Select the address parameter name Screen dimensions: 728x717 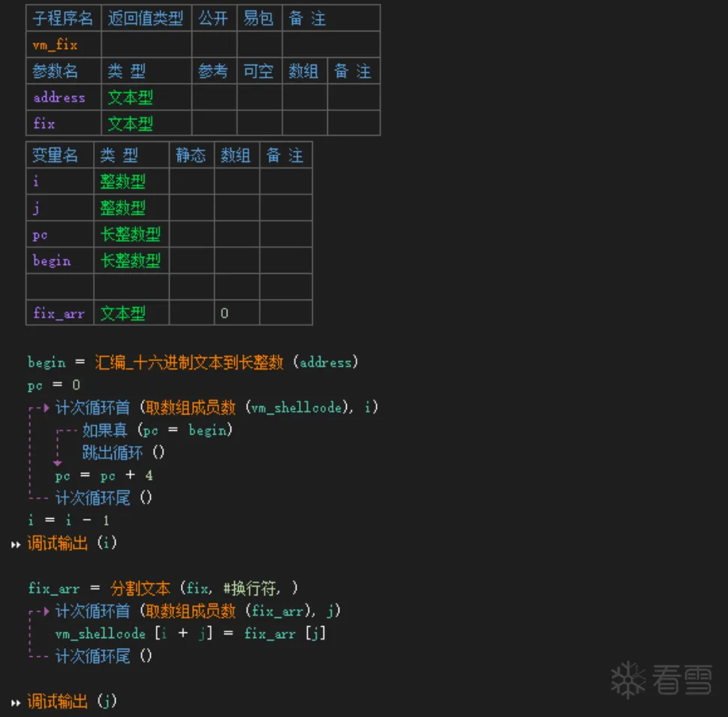click(x=59, y=98)
